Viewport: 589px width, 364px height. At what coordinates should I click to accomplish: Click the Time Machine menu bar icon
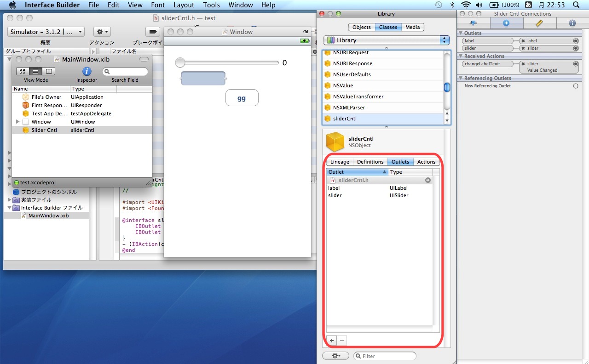(439, 5)
